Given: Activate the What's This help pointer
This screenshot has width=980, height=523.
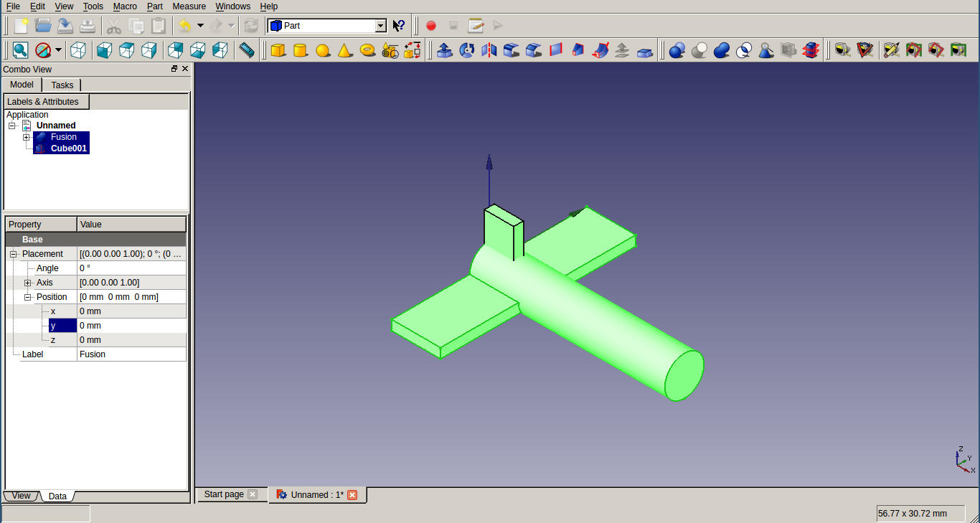Looking at the screenshot, I should [x=399, y=26].
